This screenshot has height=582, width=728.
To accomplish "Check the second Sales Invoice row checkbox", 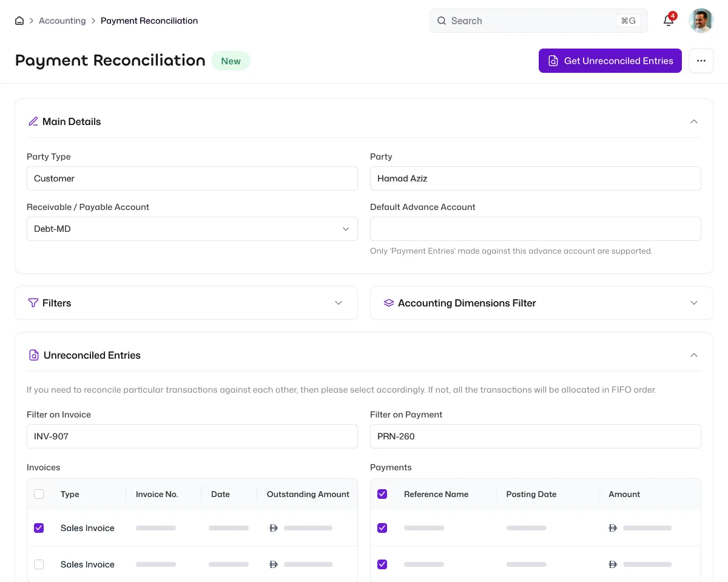I will coord(39,564).
